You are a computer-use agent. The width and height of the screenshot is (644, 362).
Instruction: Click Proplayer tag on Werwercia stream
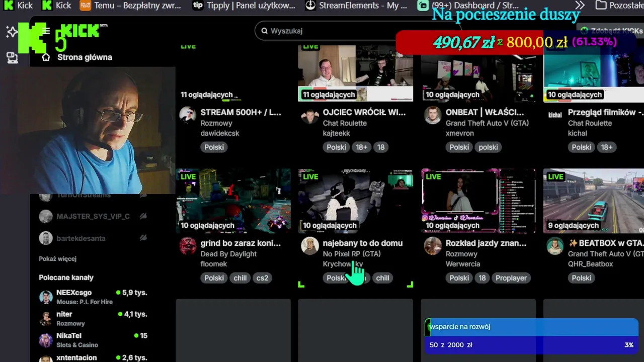[511, 278]
